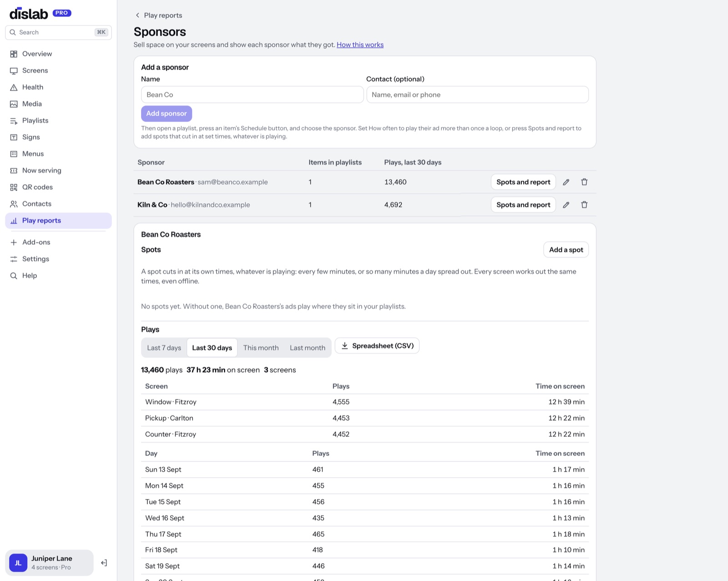The height and width of the screenshot is (581, 728).
Task: Switch plays range to This month
Action: click(261, 348)
